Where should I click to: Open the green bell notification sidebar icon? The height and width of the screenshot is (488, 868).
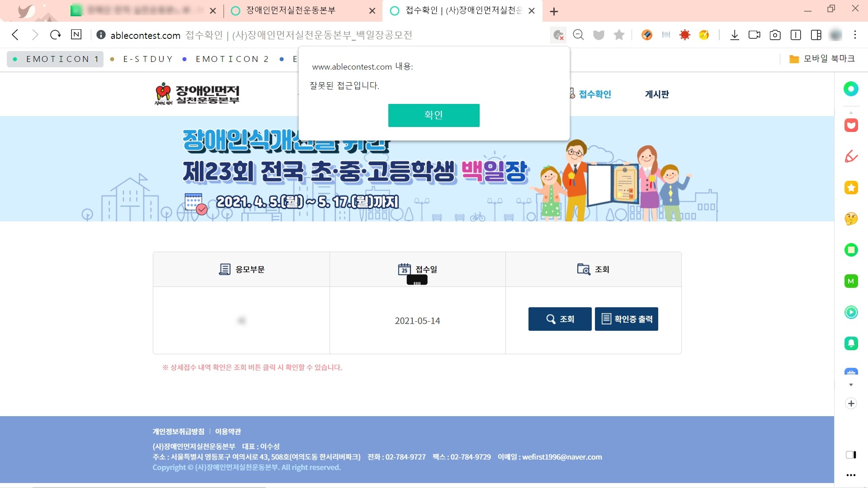pos(851,343)
